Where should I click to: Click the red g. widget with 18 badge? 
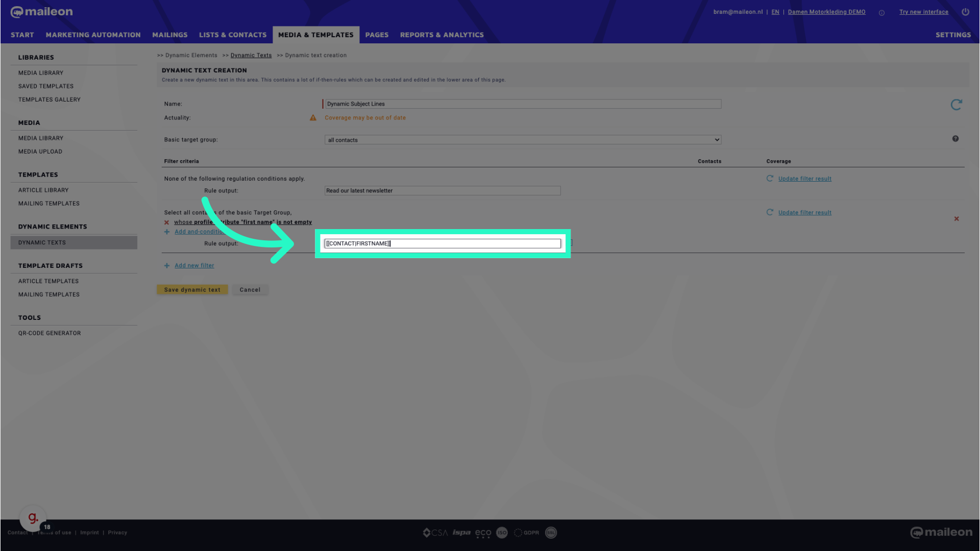(33, 518)
